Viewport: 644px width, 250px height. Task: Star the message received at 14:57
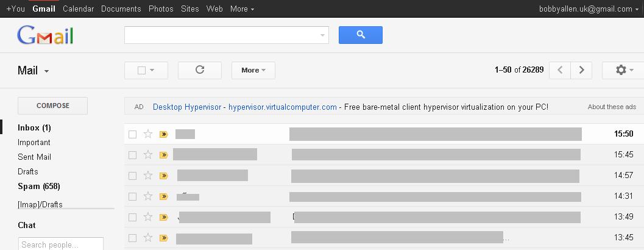(x=148, y=176)
